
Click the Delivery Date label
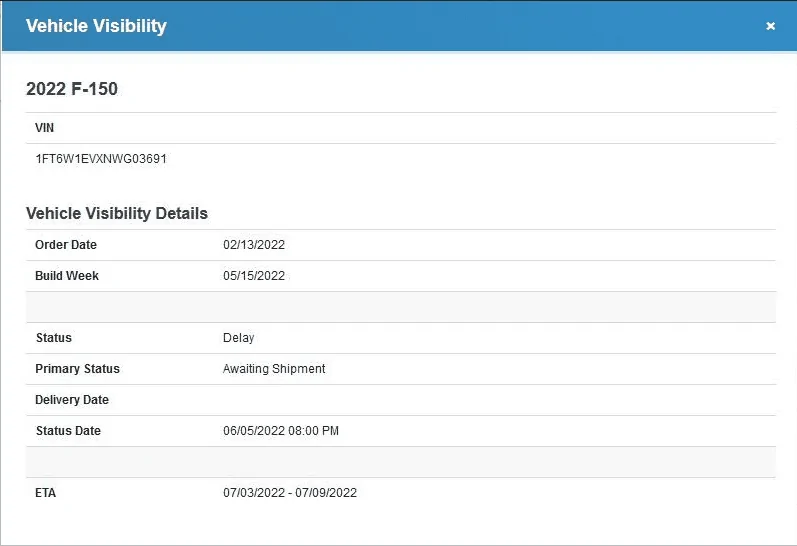point(72,400)
